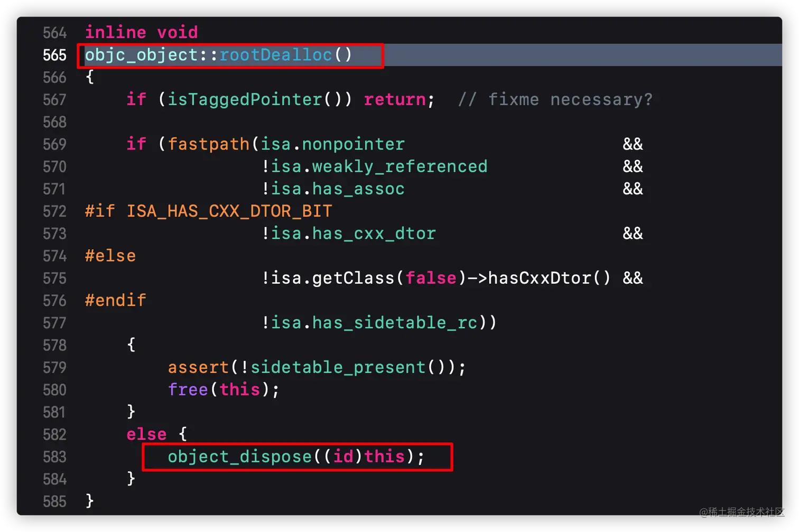The image size is (799, 532).
Task: Click the has_assoc field
Action: [358, 189]
